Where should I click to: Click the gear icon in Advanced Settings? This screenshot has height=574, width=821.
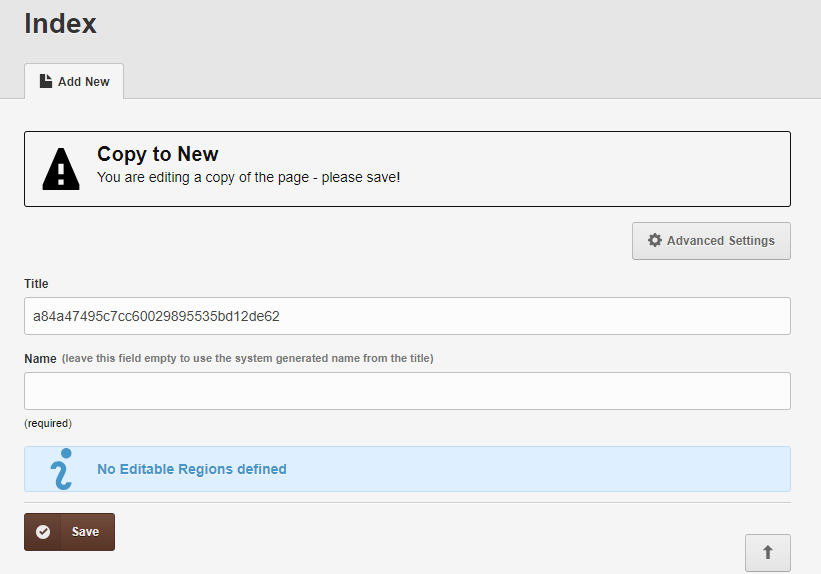pos(654,240)
